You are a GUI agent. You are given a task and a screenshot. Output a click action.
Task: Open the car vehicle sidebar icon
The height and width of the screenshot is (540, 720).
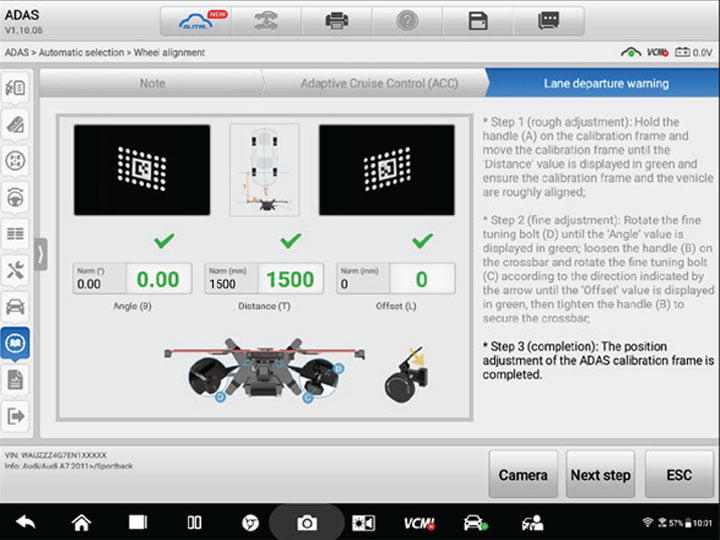(x=17, y=307)
